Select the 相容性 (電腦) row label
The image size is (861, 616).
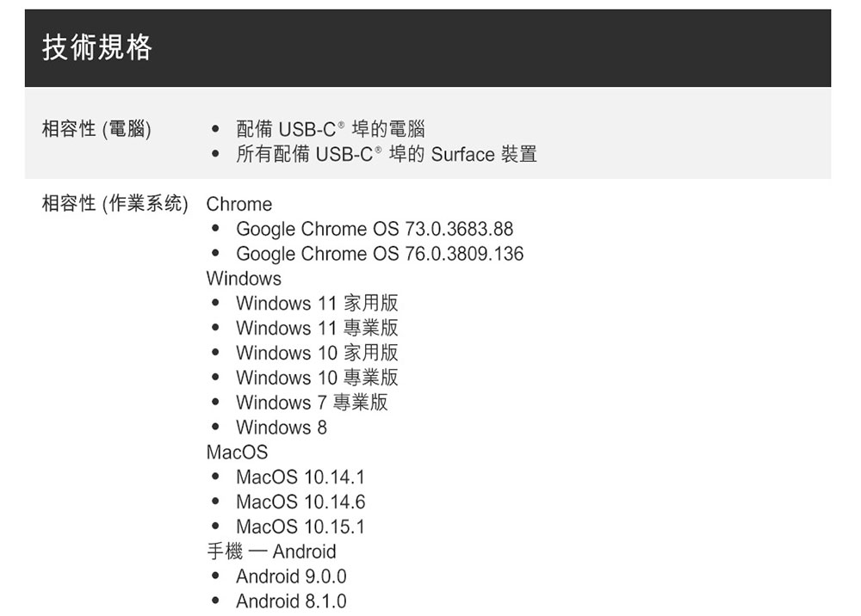pos(96,129)
